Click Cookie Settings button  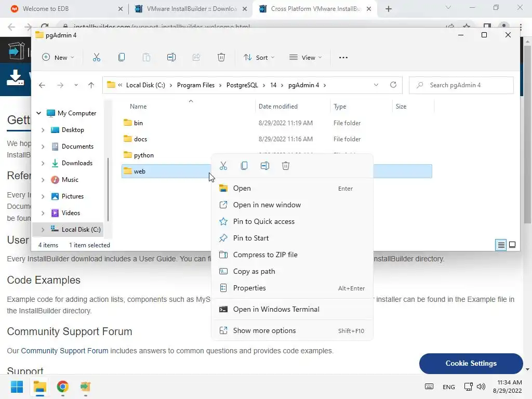coord(471,363)
